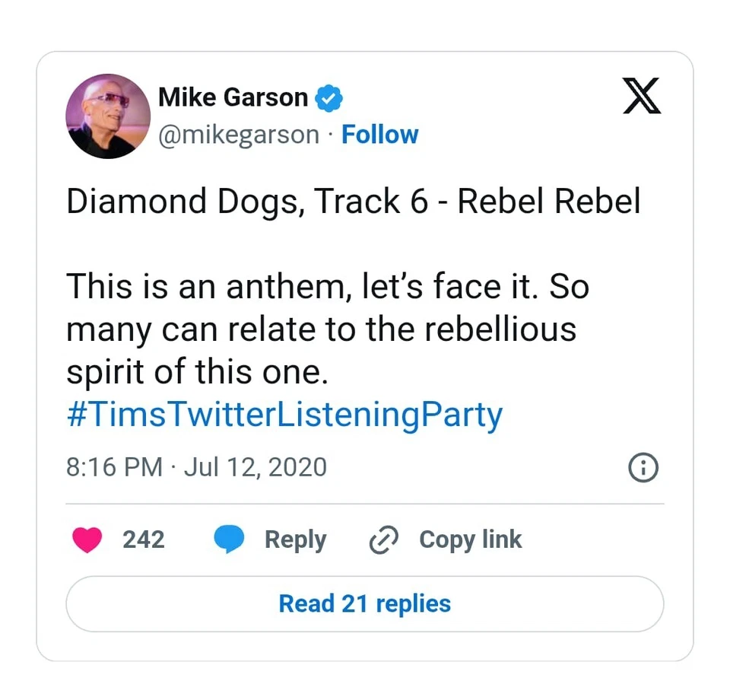Follow Mike Garson
730x700 pixels.
(x=379, y=135)
